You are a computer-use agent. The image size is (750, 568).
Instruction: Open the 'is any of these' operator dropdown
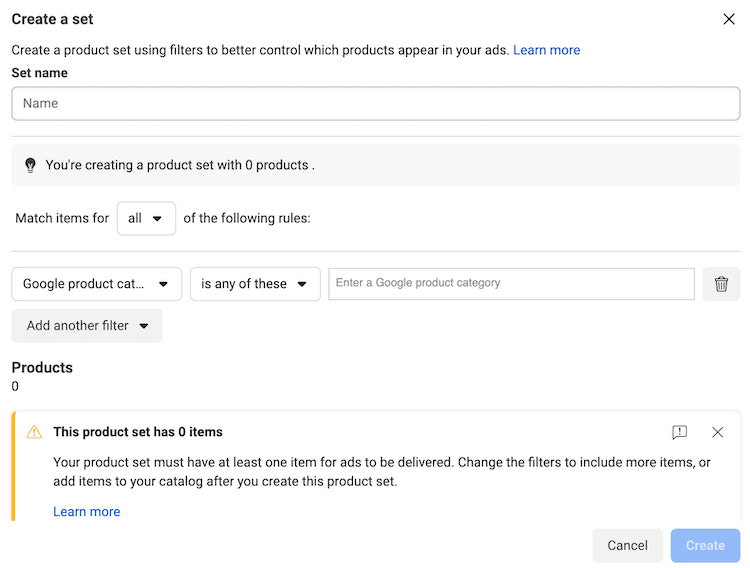tap(255, 284)
